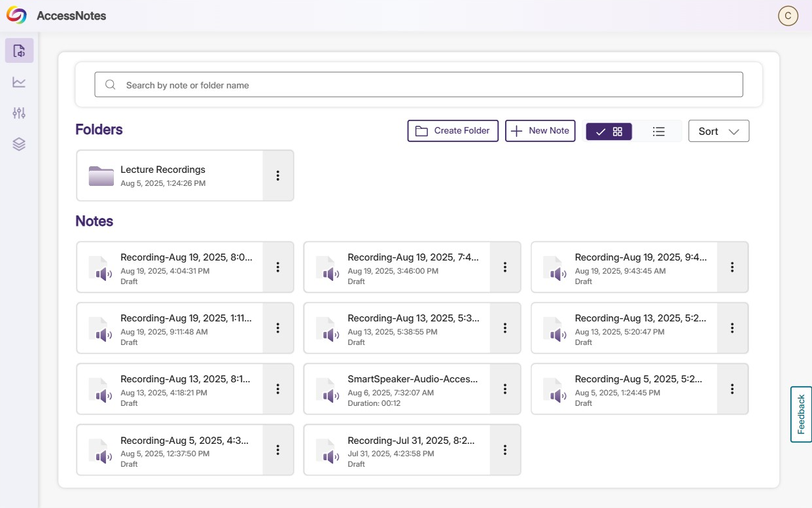The width and height of the screenshot is (812, 508).
Task: Open the analytics chart view in the sidebar
Action: click(18, 81)
